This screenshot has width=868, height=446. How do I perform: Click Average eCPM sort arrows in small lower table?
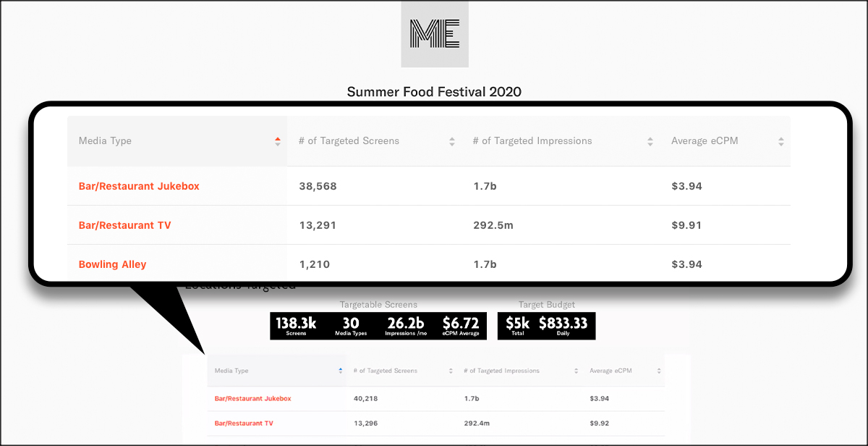tap(659, 371)
